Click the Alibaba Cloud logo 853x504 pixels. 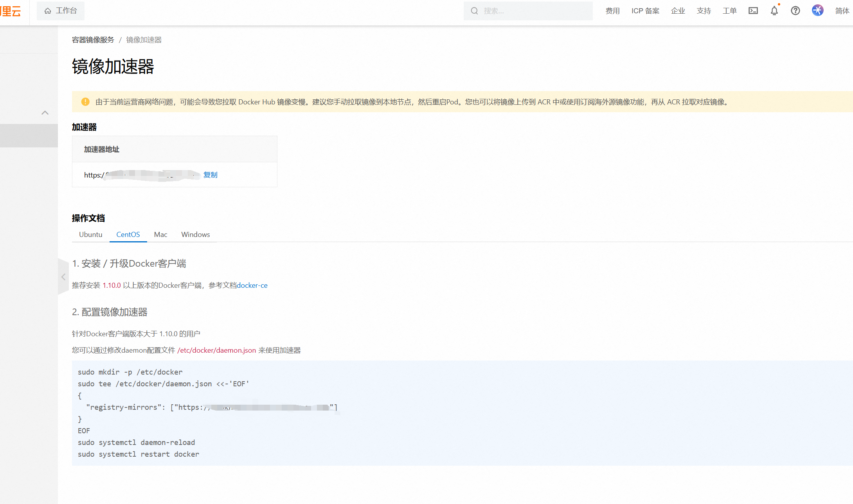[11, 11]
